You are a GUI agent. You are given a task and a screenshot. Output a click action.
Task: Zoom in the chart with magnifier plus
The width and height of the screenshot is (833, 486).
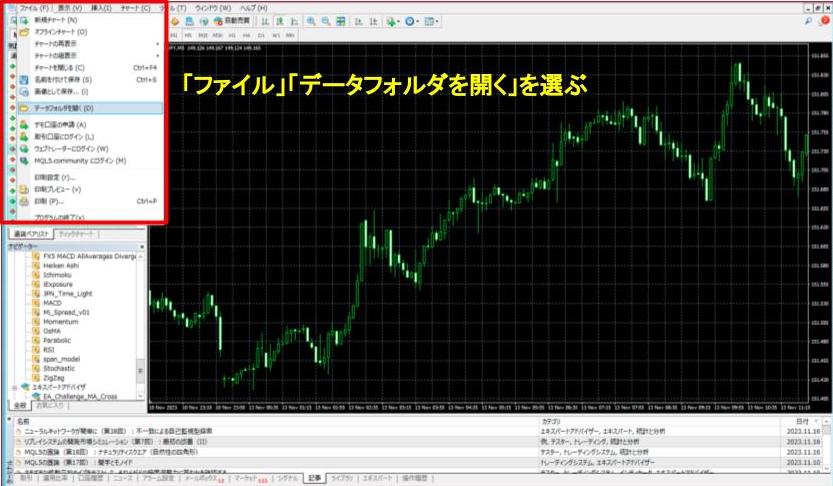[x=311, y=21]
